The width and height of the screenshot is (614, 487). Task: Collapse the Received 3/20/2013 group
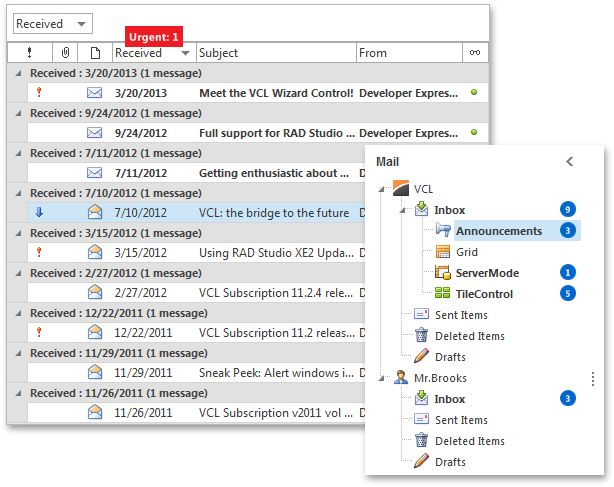(18, 73)
